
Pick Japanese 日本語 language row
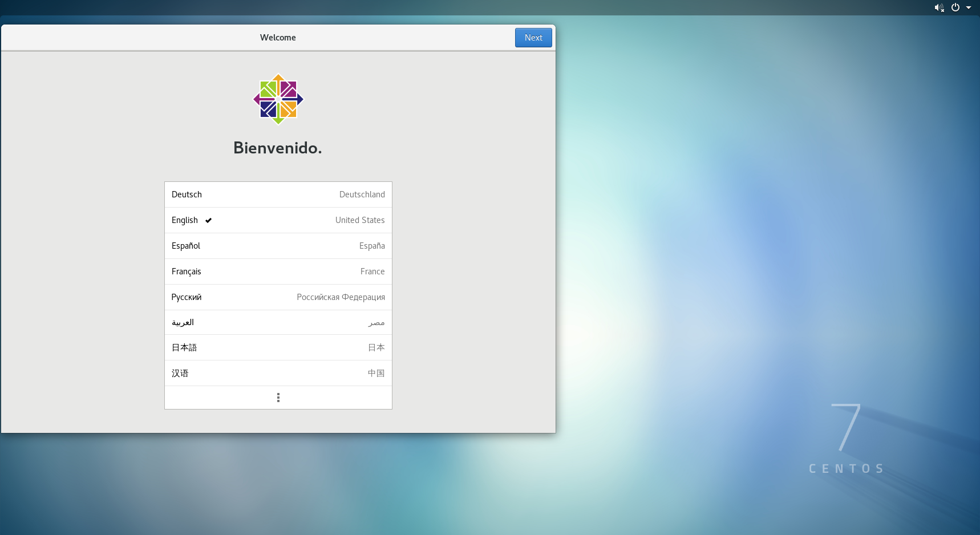pyautogui.click(x=278, y=347)
